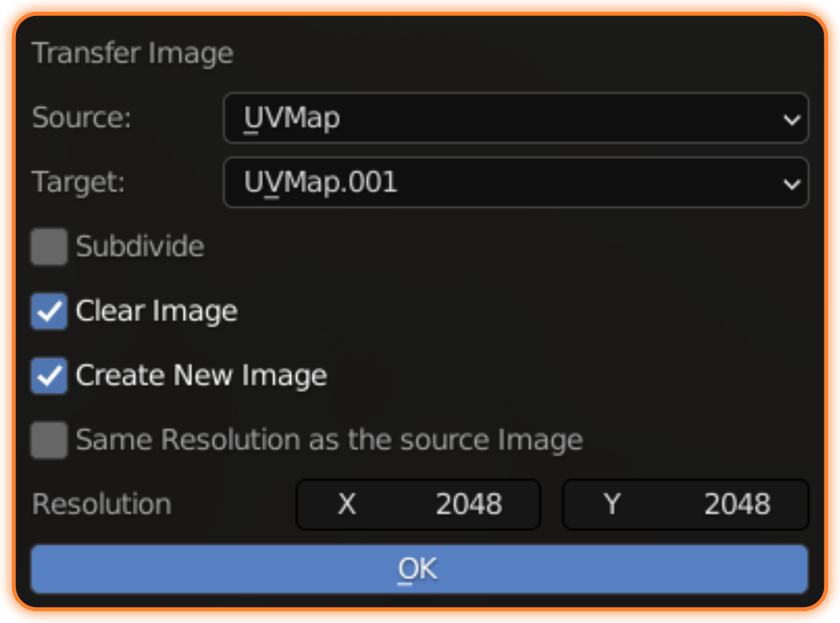
Task: Click the Resolution Y field showing 2048
Action: tap(685, 504)
